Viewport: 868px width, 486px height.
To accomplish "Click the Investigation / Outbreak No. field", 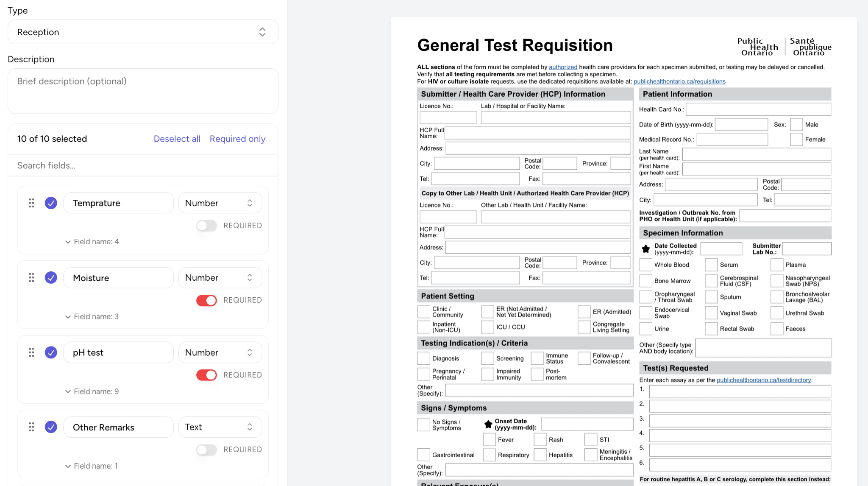I will (x=785, y=216).
